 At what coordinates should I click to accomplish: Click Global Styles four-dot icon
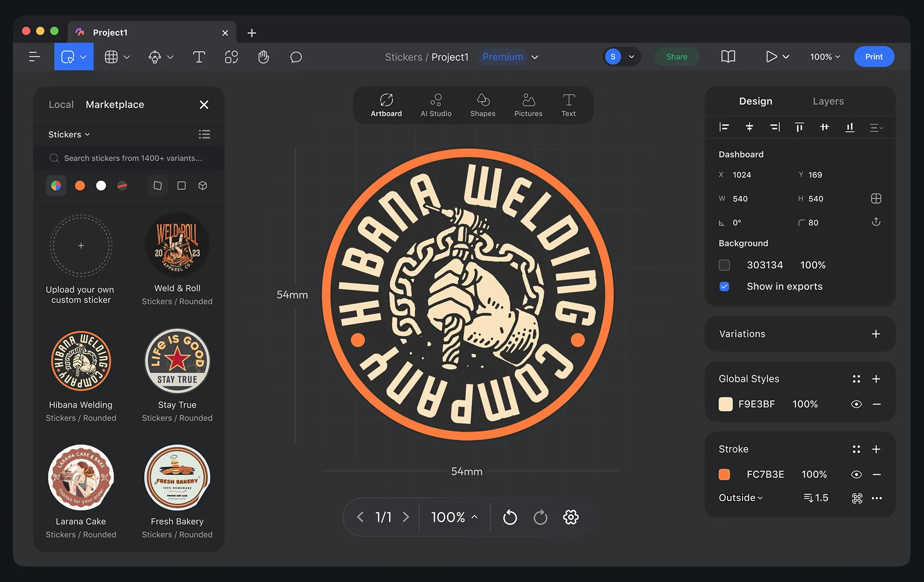856,379
